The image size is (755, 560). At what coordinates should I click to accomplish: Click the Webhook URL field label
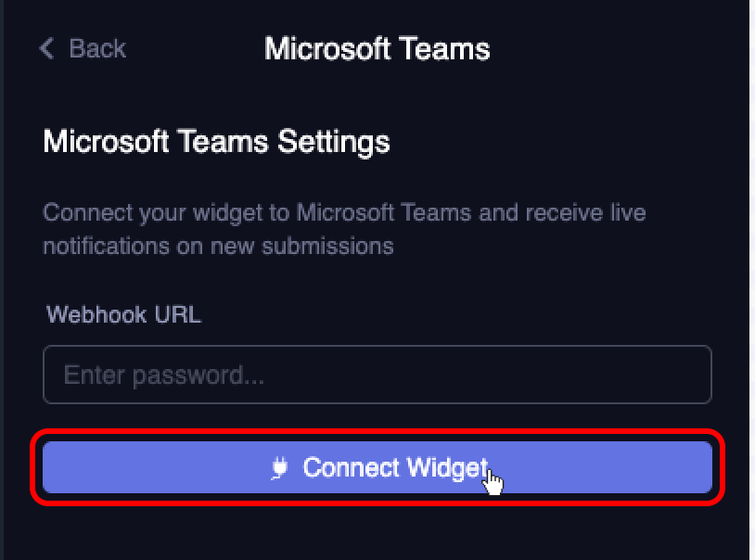[123, 315]
